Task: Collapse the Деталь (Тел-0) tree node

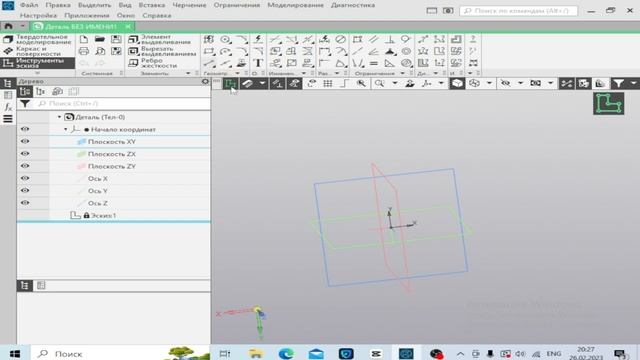Action: [59, 117]
